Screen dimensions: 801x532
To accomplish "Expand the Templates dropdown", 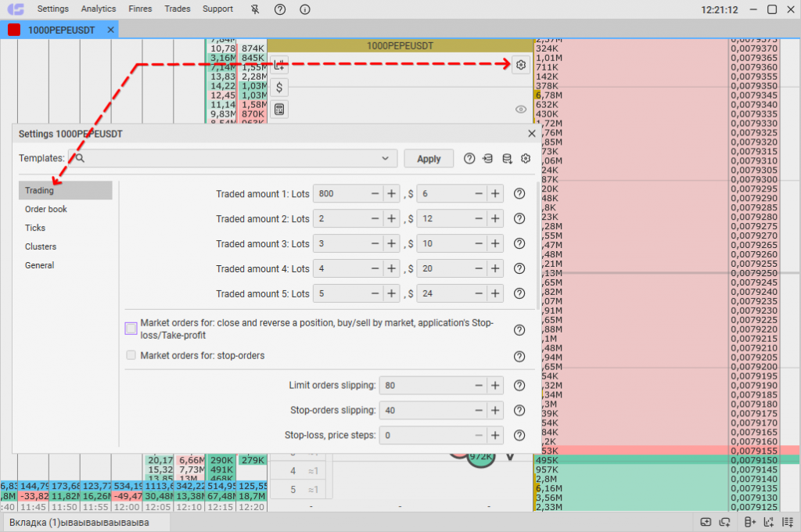I will pos(385,158).
